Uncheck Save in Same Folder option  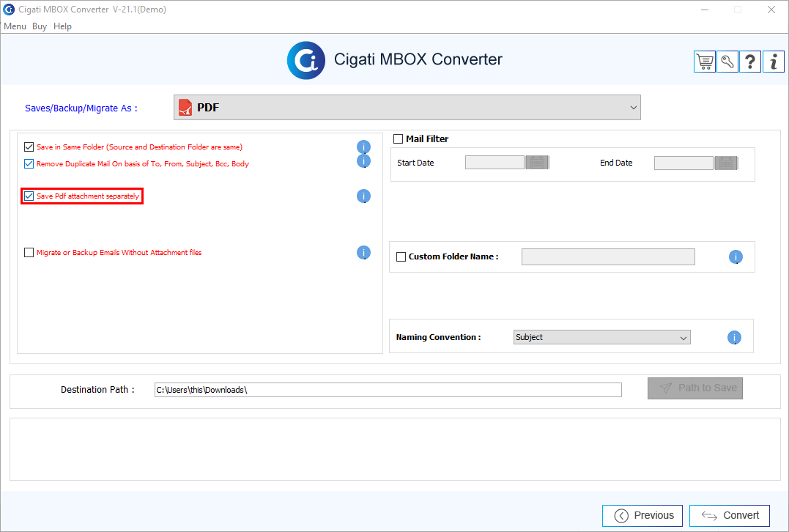29,147
